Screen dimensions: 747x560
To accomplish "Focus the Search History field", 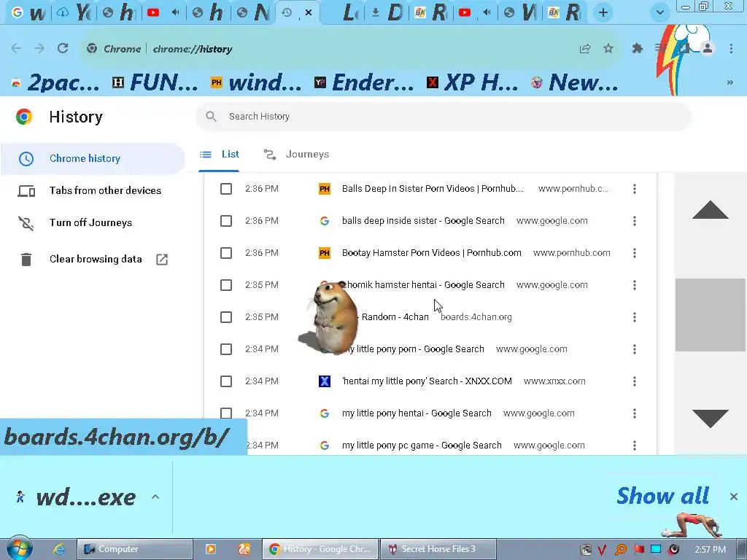I will pyautogui.click(x=443, y=116).
